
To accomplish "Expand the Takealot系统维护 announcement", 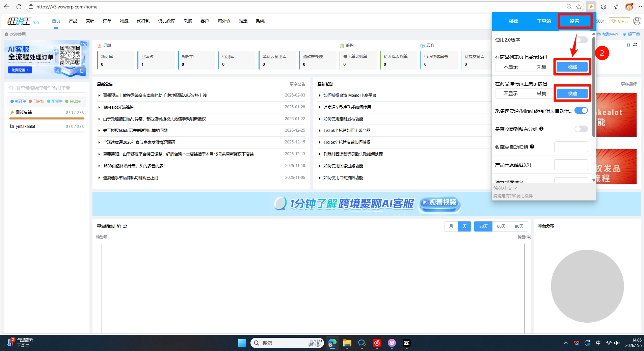I will point(118,107).
